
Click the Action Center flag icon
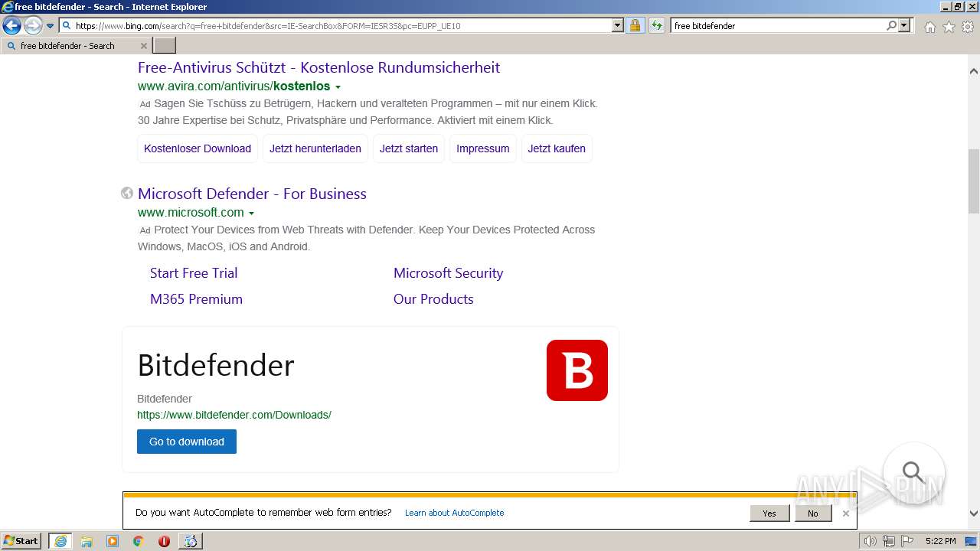pos(906,541)
